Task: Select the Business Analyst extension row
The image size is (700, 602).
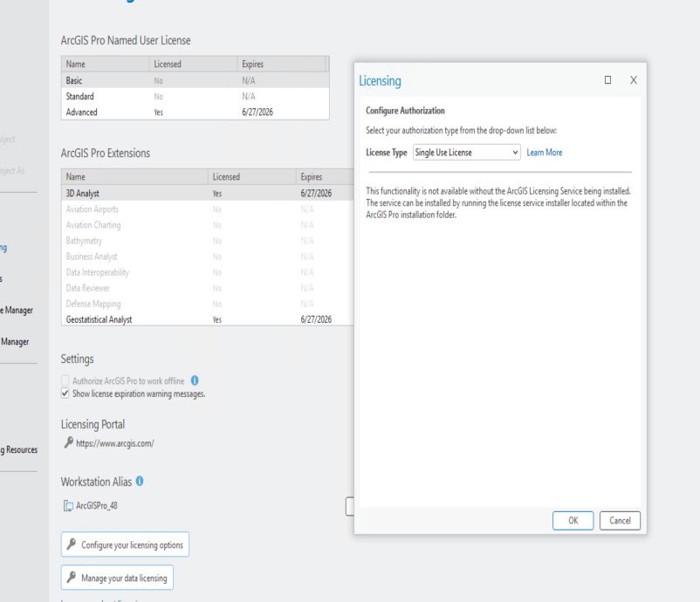Action: (x=208, y=257)
